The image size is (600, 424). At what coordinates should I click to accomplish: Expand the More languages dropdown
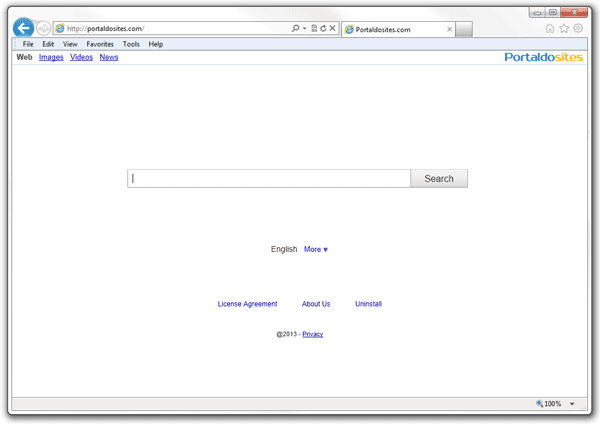click(x=316, y=249)
